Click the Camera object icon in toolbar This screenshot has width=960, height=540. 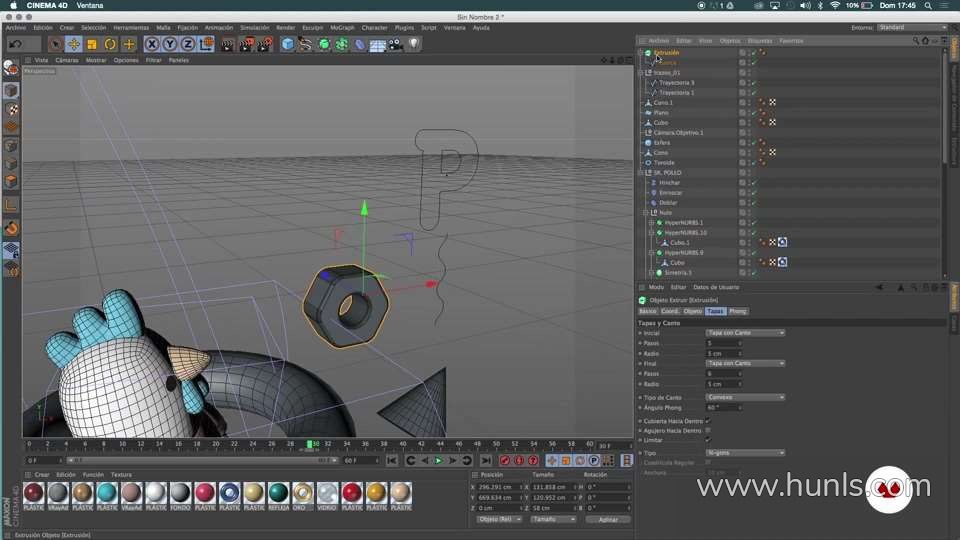[x=395, y=44]
